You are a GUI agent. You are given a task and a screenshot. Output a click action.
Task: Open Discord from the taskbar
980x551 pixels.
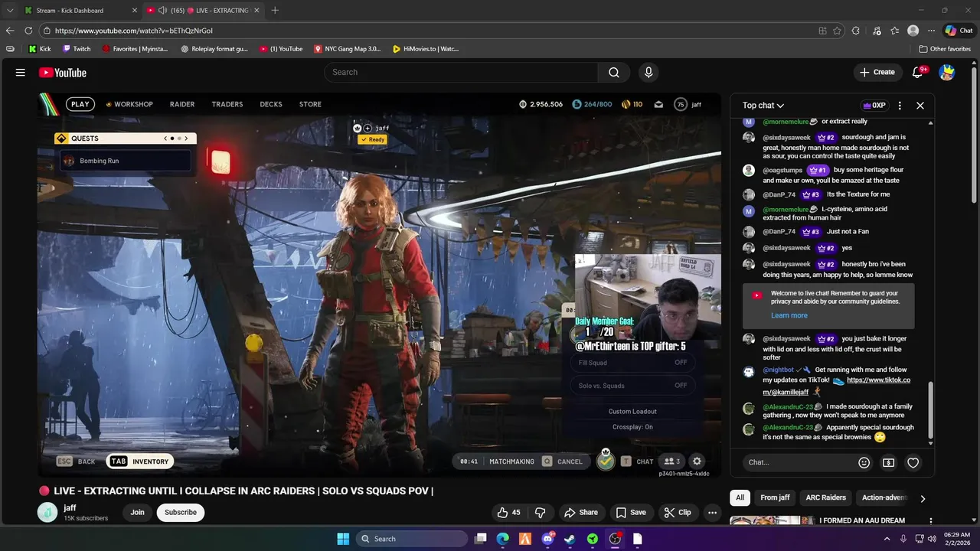(x=547, y=539)
